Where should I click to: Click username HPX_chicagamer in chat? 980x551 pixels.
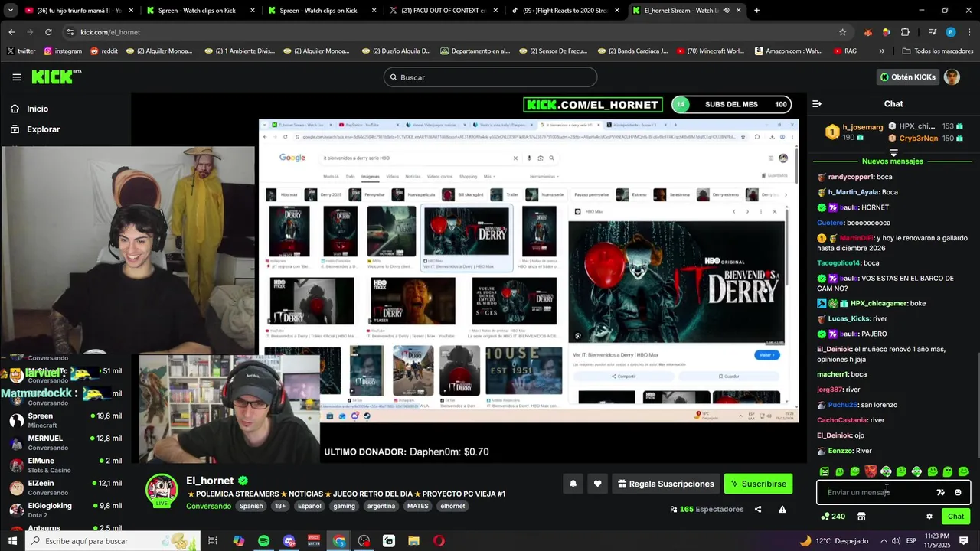tap(879, 303)
